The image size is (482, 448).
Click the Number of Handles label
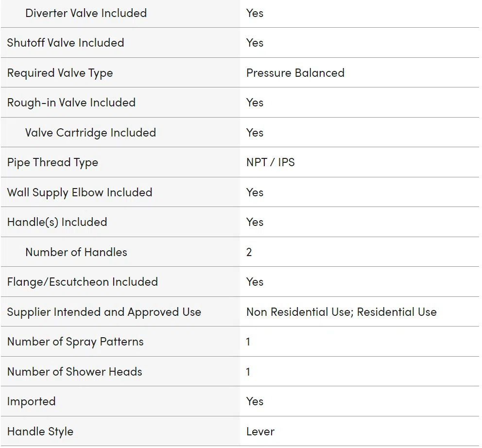76,252
